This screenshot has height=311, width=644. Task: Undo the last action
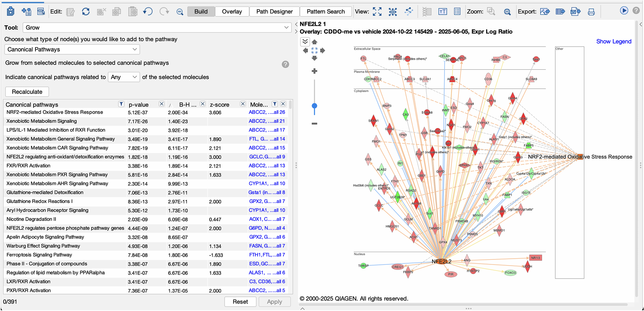148,12
